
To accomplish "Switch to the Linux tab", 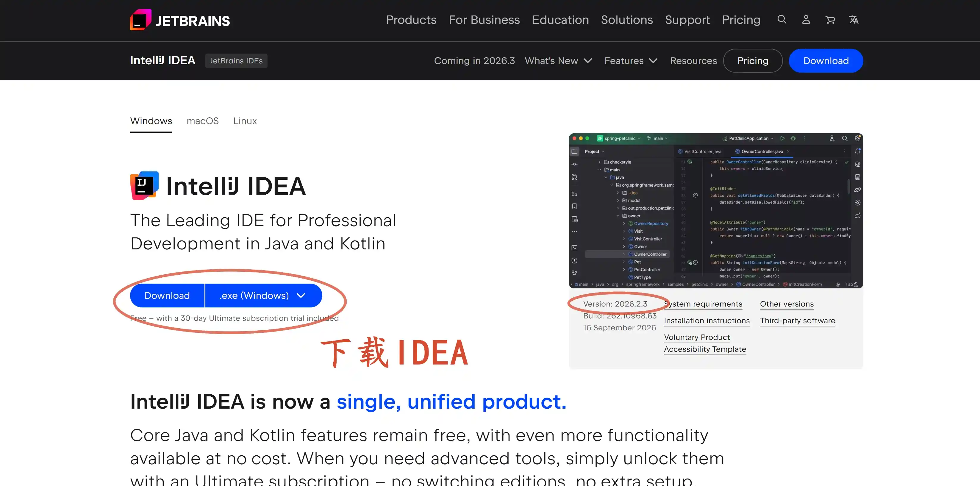I will click(x=245, y=121).
